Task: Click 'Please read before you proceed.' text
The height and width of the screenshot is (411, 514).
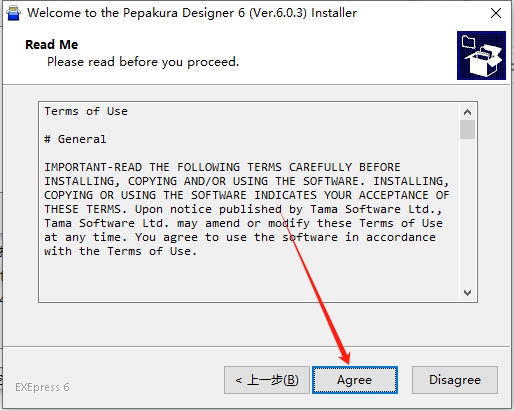Action: tap(143, 62)
